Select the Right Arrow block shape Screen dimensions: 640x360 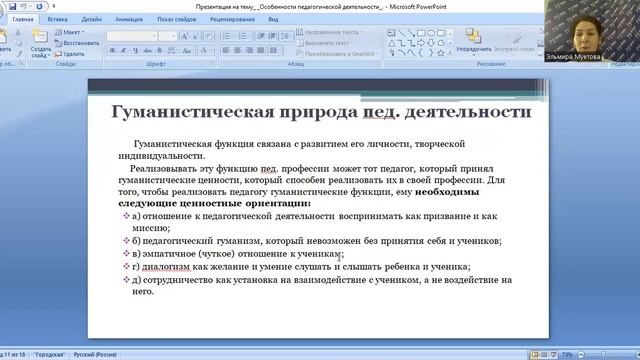(x=421, y=43)
